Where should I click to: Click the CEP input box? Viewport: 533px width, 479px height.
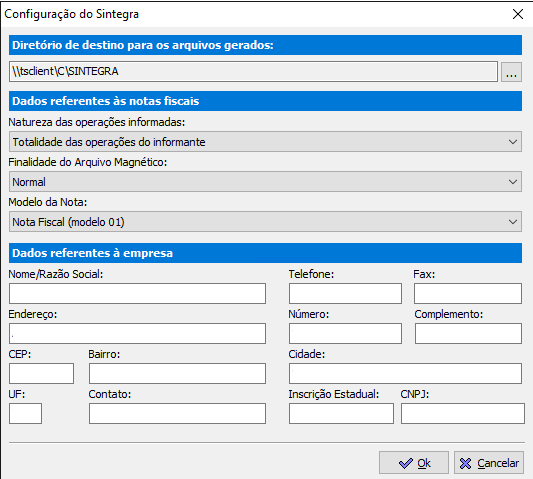41,374
